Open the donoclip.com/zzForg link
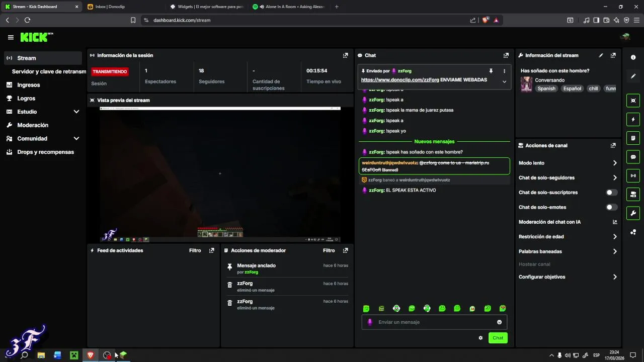 click(400, 80)
